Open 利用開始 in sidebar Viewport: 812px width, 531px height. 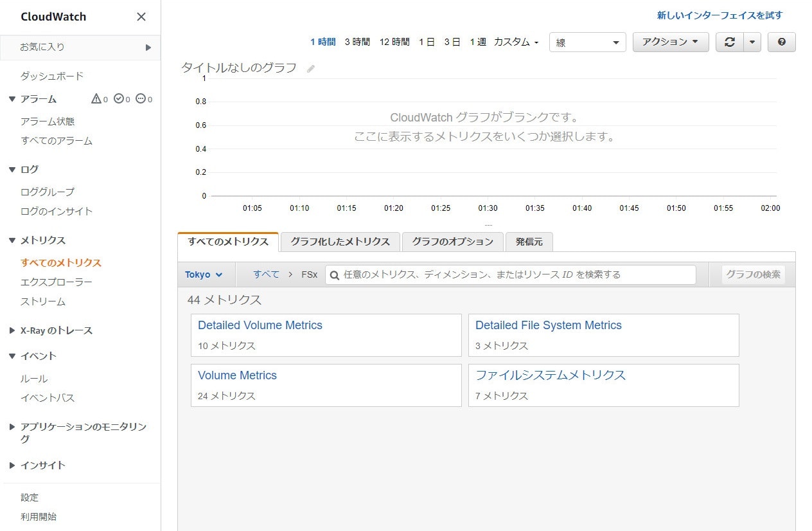coord(39,516)
